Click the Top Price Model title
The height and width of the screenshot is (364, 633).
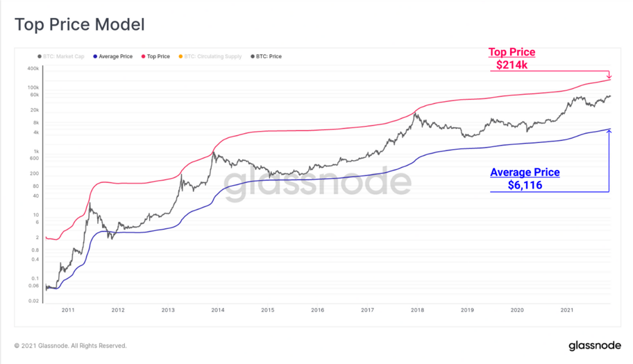pyautogui.click(x=80, y=24)
